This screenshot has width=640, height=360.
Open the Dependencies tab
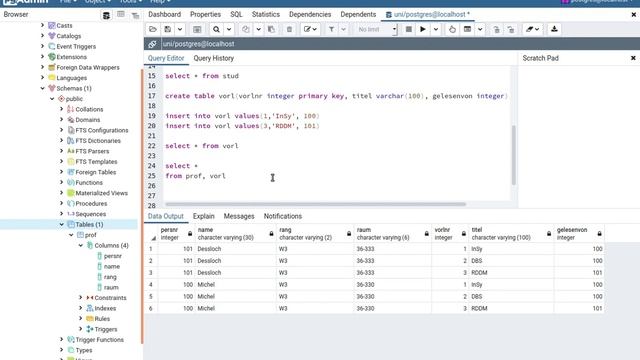coord(310,14)
